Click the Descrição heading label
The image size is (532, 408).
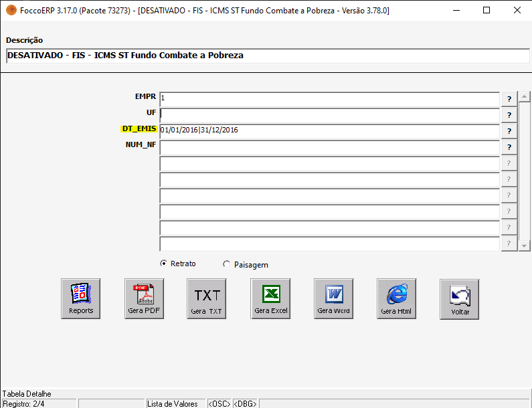25,40
